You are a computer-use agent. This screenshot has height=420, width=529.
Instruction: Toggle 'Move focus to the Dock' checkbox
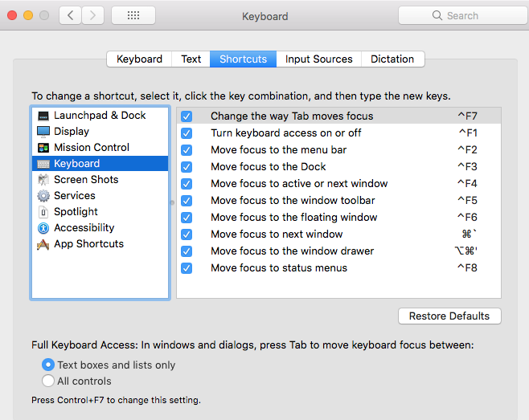pos(187,167)
